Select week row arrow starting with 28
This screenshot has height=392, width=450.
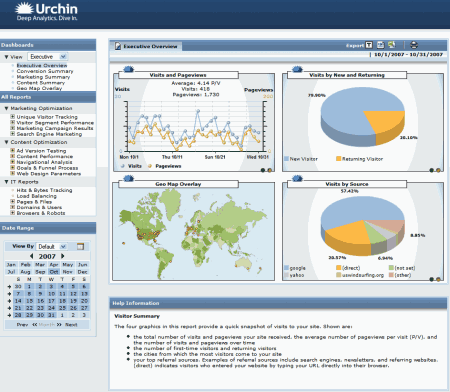(9, 315)
